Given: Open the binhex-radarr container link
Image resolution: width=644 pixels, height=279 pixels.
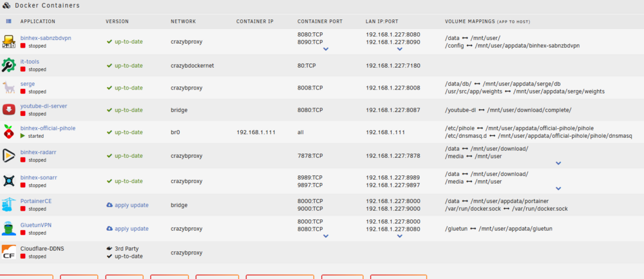Looking at the screenshot, I should coord(38,152).
